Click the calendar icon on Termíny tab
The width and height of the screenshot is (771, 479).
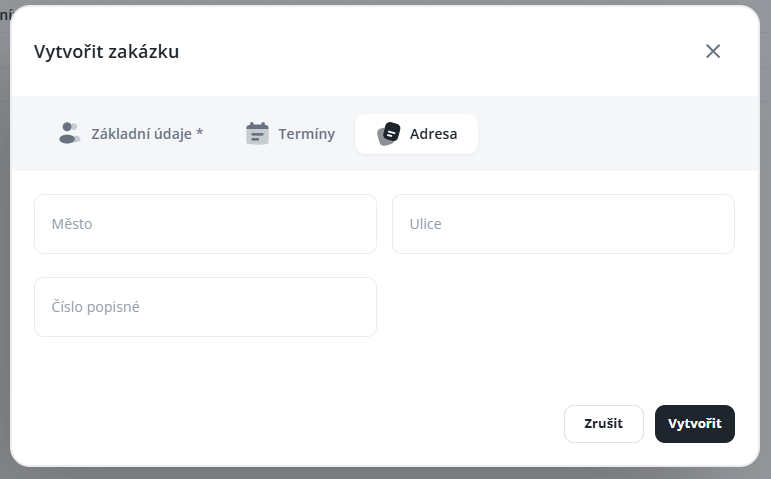[x=258, y=133]
